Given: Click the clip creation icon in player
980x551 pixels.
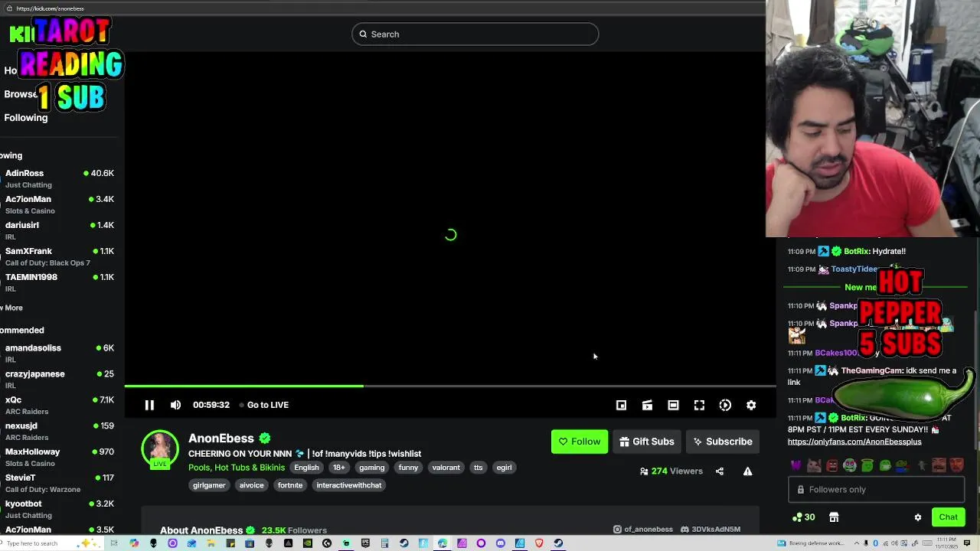Looking at the screenshot, I should tap(647, 405).
